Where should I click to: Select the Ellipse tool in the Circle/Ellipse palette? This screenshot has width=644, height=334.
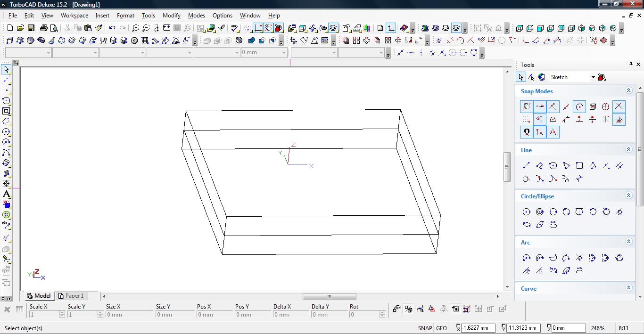tap(527, 225)
